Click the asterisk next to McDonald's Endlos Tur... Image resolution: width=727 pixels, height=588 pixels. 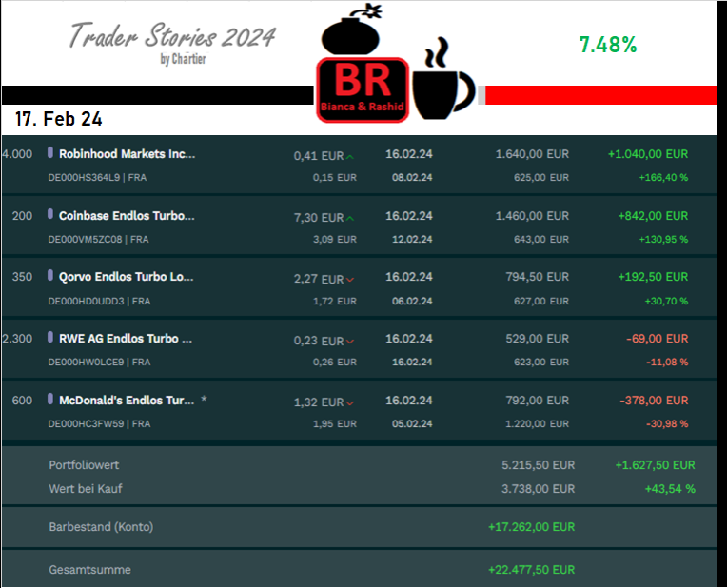(x=204, y=400)
